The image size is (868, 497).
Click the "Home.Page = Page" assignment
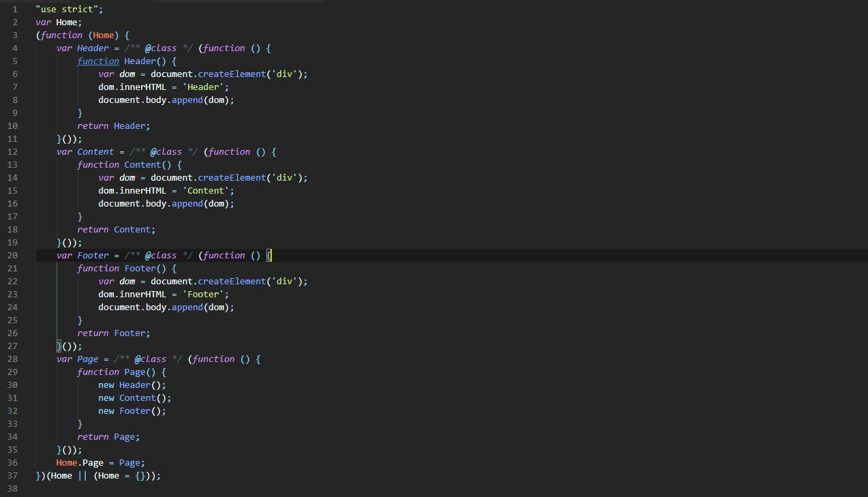point(100,462)
